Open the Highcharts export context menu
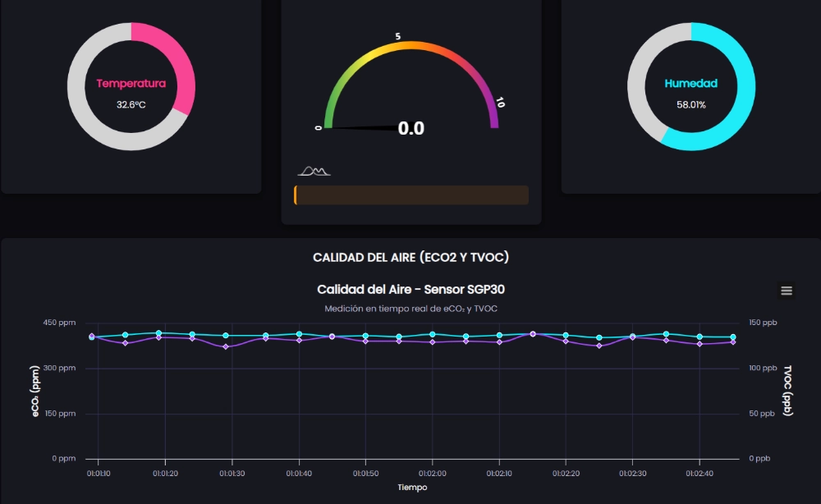The image size is (821, 504). pyautogui.click(x=787, y=290)
